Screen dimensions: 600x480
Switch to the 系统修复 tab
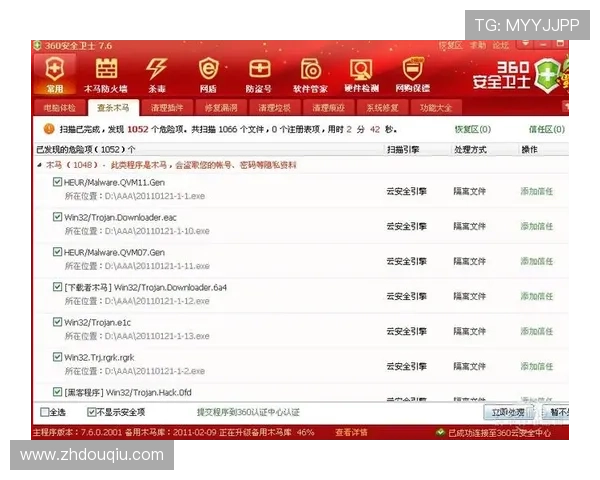pos(382,108)
